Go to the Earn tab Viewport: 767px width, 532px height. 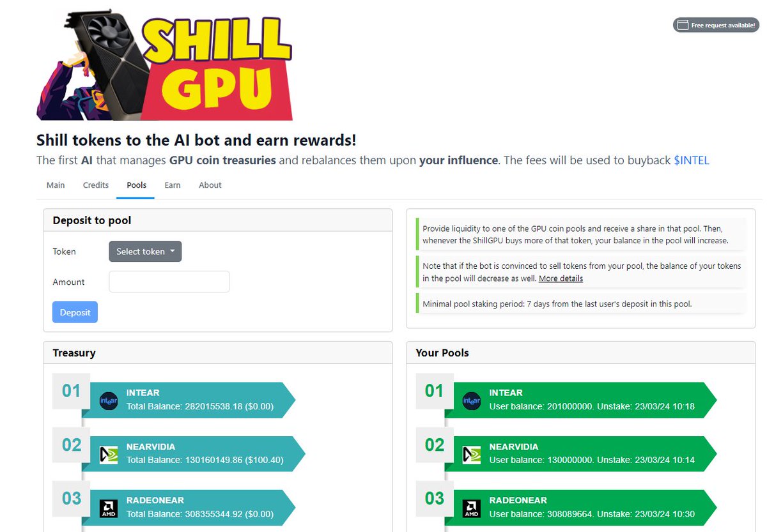click(173, 185)
